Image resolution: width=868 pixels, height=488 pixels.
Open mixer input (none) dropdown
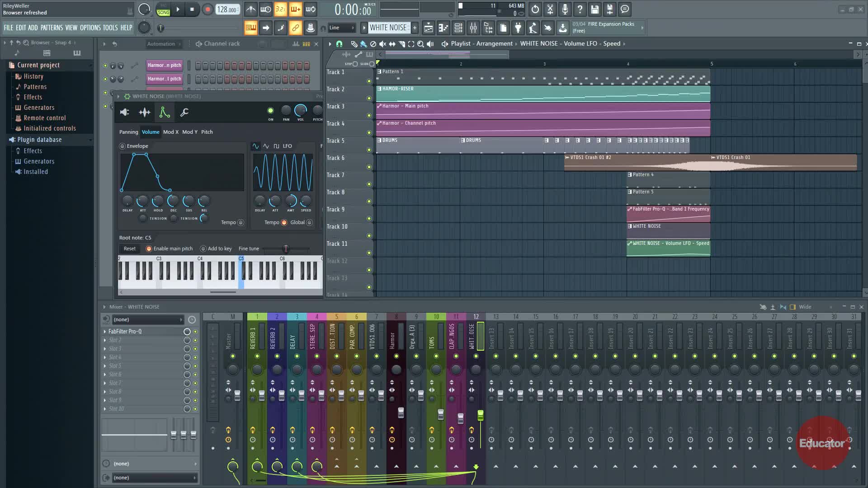148,319
